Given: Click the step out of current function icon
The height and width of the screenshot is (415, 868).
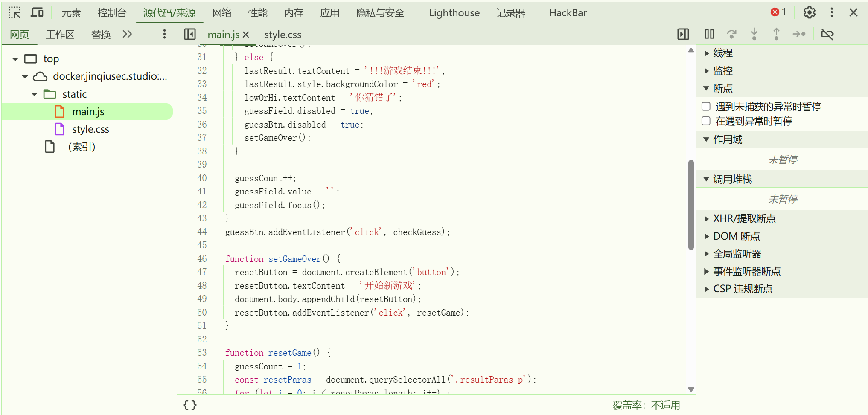Looking at the screenshot, I should pyautogui.click(x=776, y=34).
